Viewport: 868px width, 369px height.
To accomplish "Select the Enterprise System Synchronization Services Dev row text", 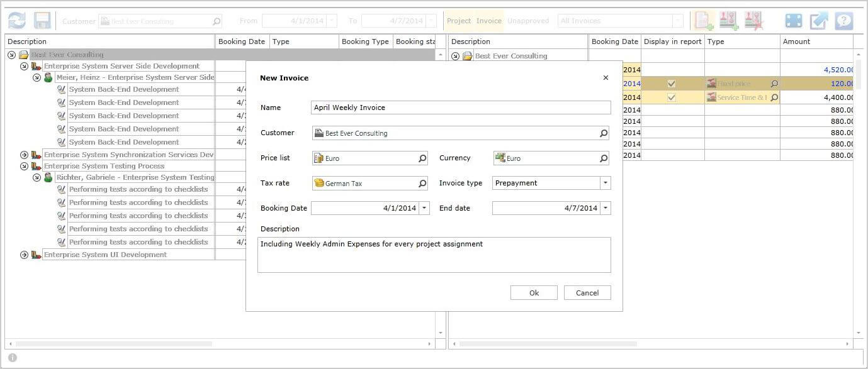I will coord(129,155).
